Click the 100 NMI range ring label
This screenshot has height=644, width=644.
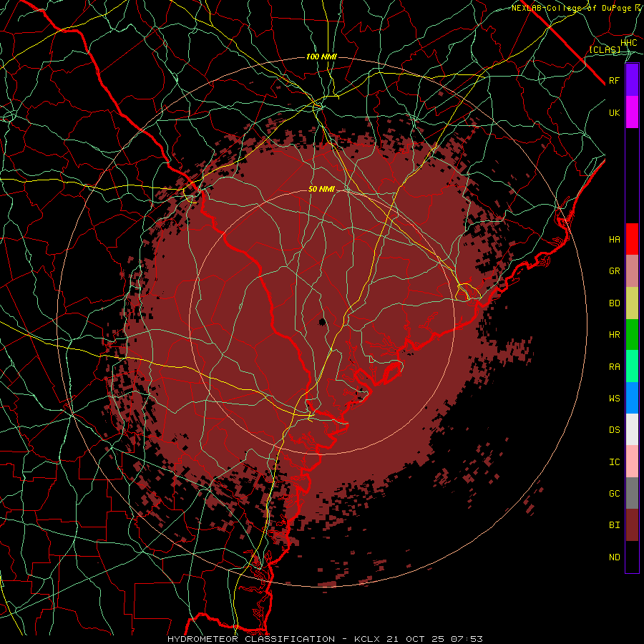coord(321,57)
